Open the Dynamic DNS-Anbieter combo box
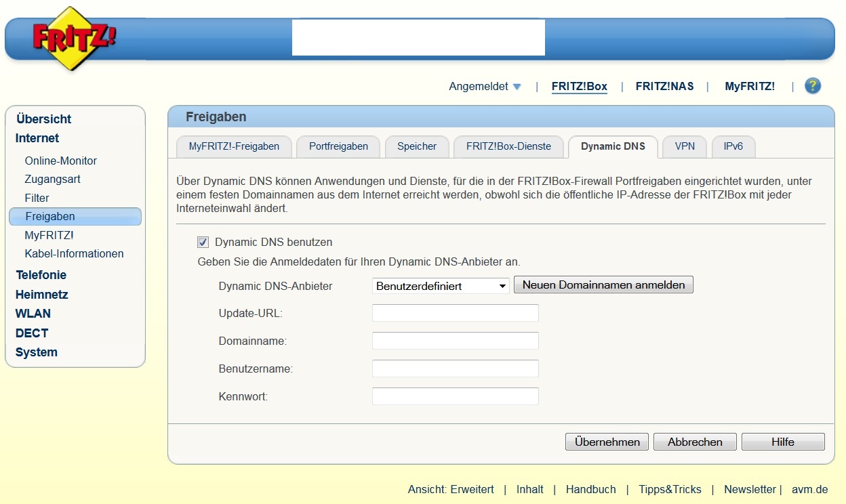 441,286
